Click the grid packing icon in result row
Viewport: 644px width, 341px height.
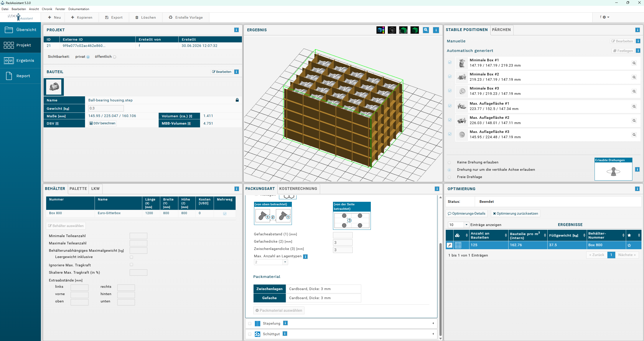(x=458, y=245)
